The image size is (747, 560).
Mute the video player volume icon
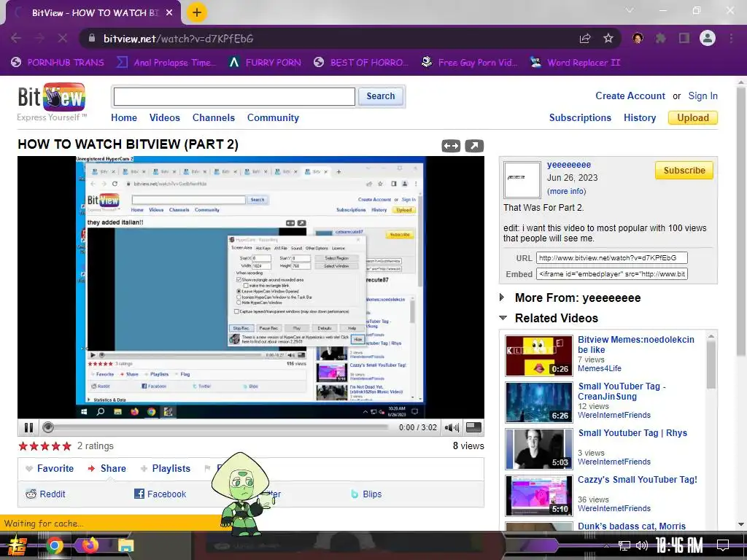tap(451, 427)
